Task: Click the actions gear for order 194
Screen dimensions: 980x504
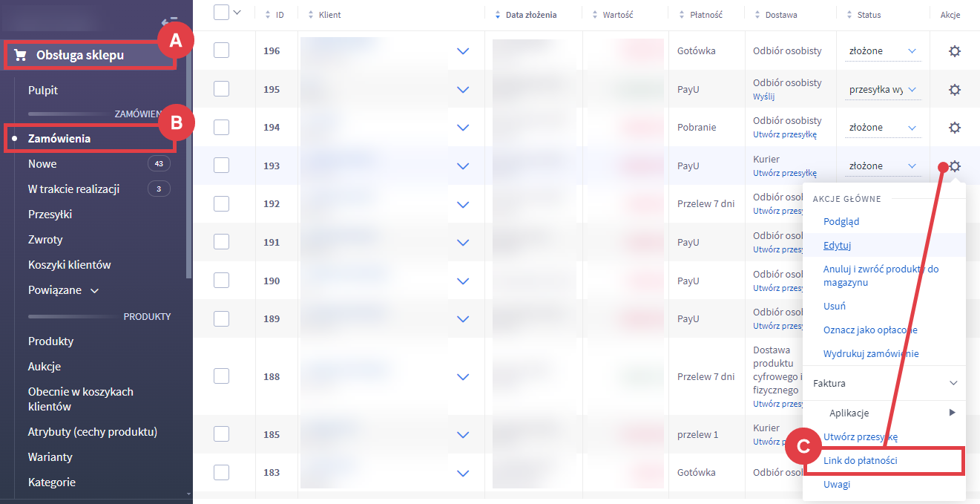Action: [x=955, y=128]
